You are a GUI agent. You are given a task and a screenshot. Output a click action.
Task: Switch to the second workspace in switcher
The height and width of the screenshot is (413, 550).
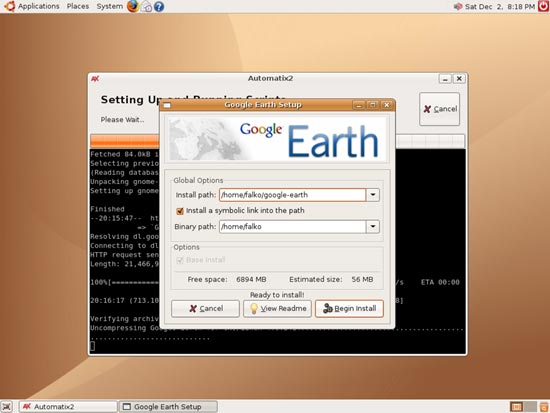point(530,407)
